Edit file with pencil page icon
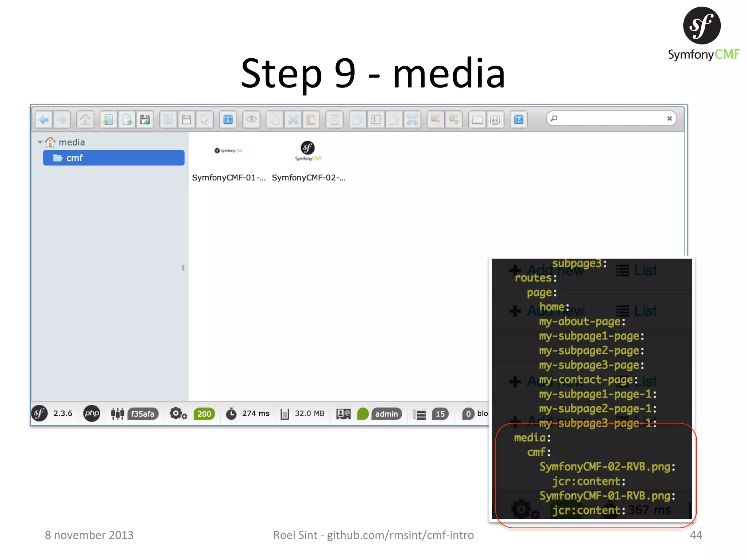The width and height of the screenshot is (747, 560). tap(394, 120)
